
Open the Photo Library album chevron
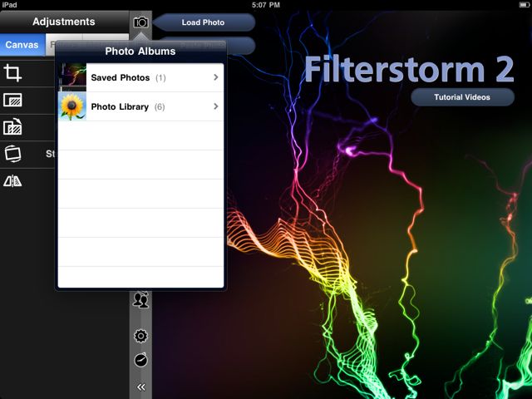point(216,106)
